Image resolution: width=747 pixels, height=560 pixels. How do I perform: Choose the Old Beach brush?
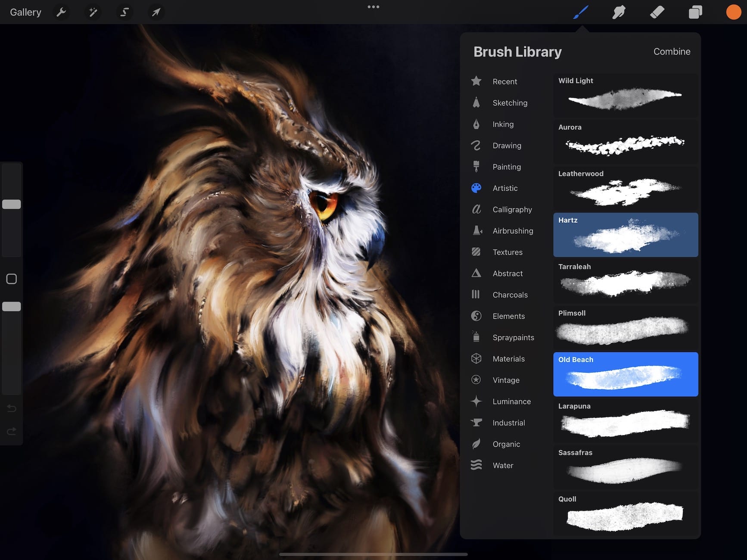pos(625,374)
